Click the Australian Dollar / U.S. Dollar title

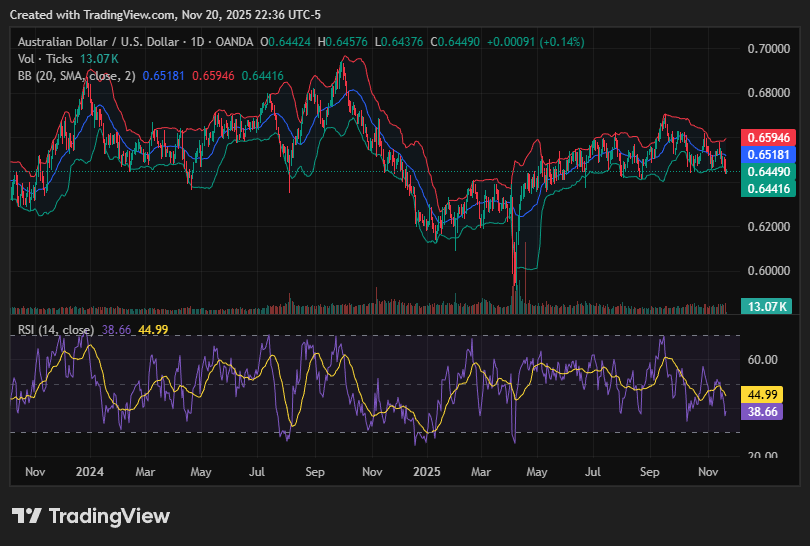[97, 42]
